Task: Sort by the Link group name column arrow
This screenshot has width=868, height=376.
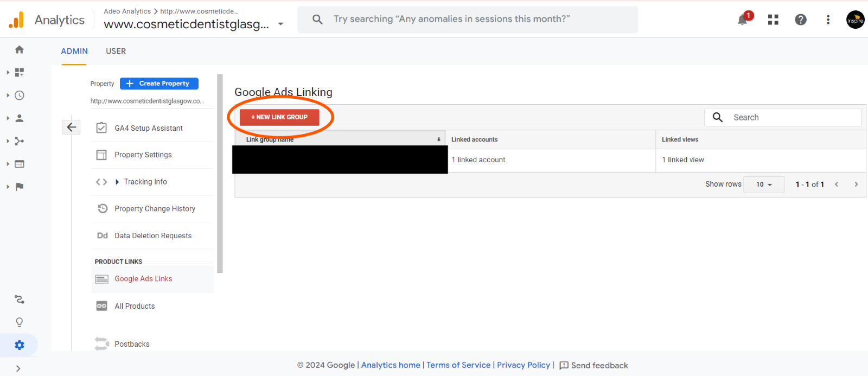Action: pyautogui.click(x=439, y=139)
